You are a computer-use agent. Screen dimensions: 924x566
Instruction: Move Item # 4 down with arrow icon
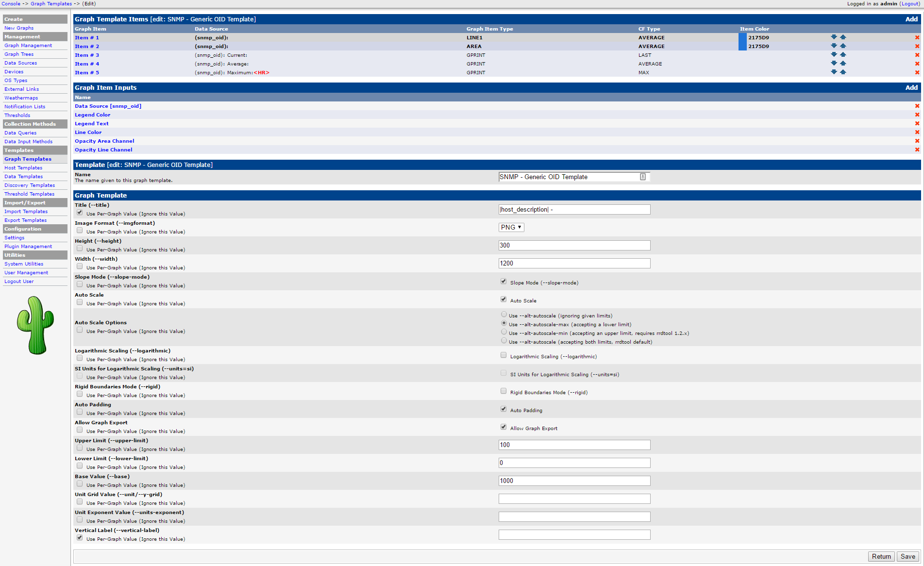click(834, 63)
